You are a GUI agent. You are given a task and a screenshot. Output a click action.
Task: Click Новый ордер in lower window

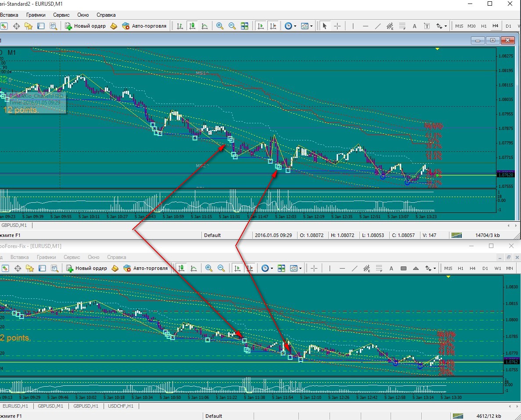click(87, 268)
